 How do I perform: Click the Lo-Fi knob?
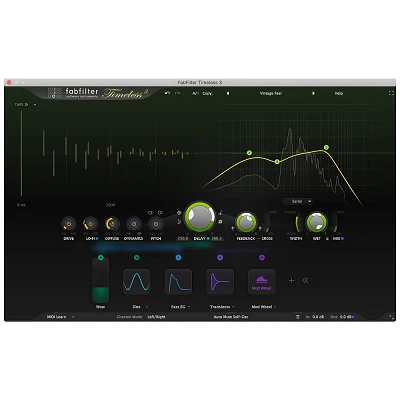90,224
